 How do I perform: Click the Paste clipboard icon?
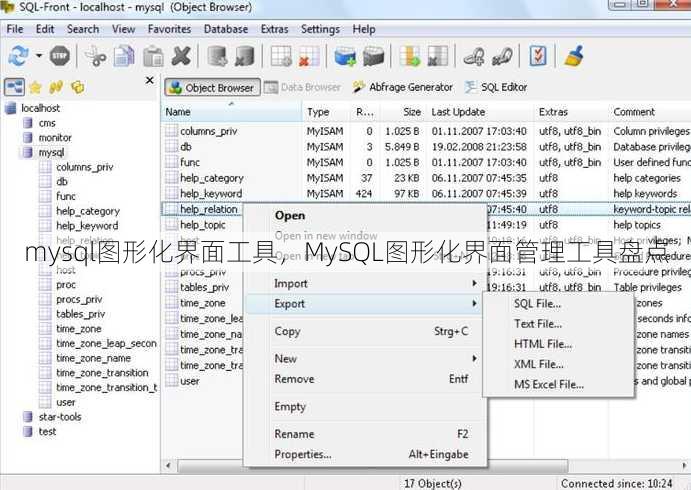(x=153, y=57)
